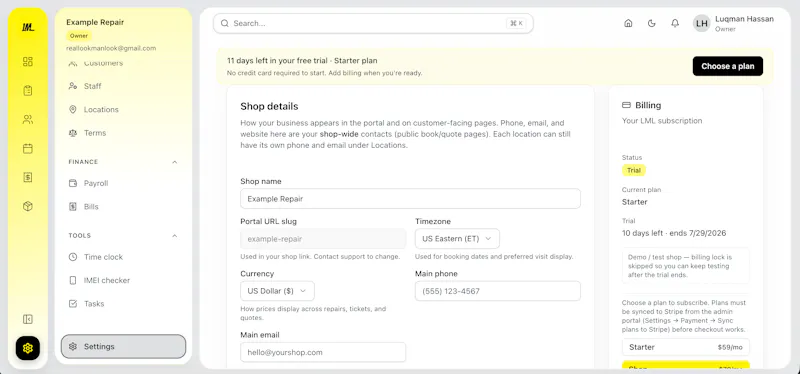Click the home icon in top bar
This screenshot has width=800, height=374.
[628, 23]
